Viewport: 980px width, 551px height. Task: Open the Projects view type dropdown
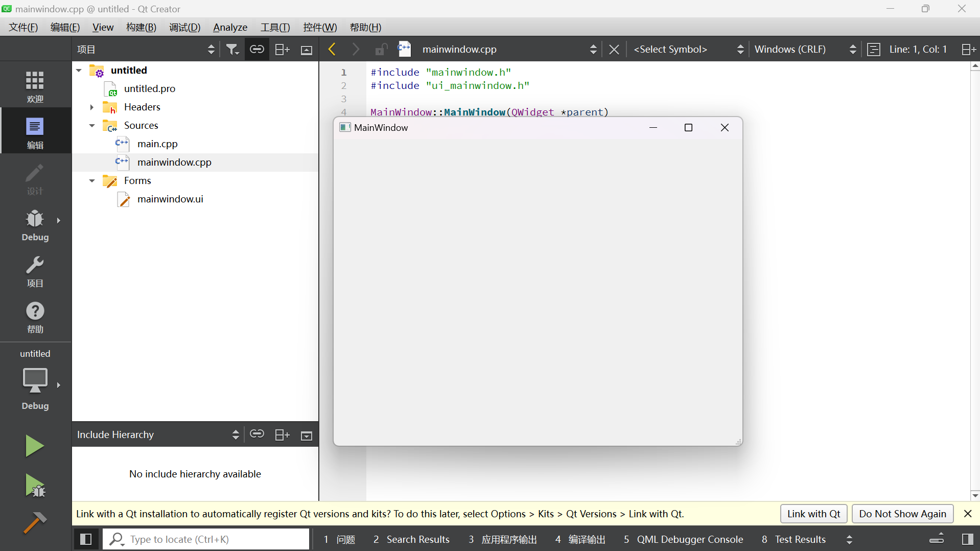tap(146, 49)
